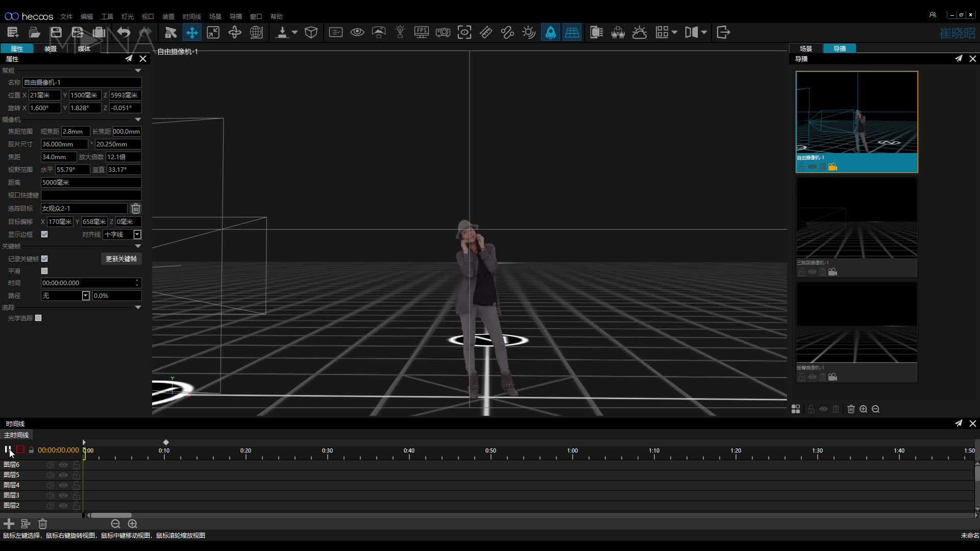Add a new timeline layer with plus icon

click(x=9, y=524)
